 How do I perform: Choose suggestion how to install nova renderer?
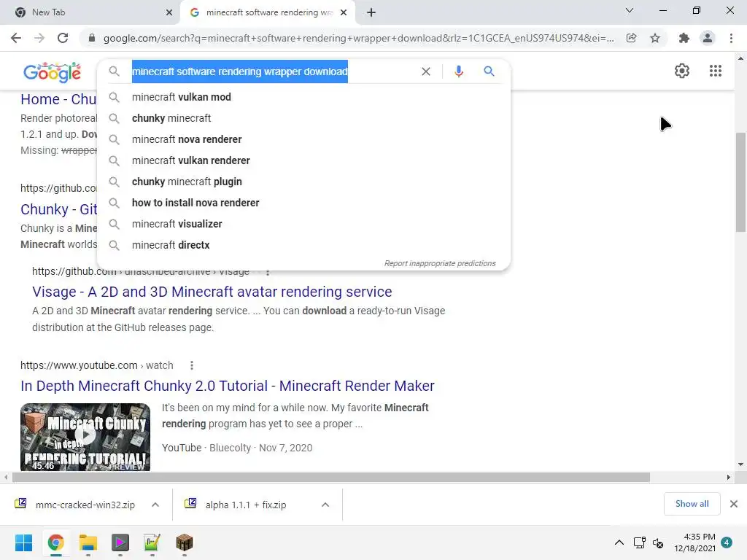pyautogui.click(x=303, y=203)
